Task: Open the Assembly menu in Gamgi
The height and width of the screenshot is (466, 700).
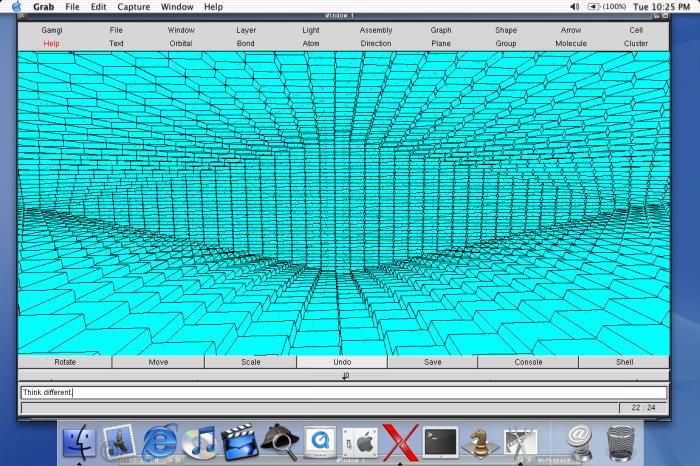Action: point(376,30)
